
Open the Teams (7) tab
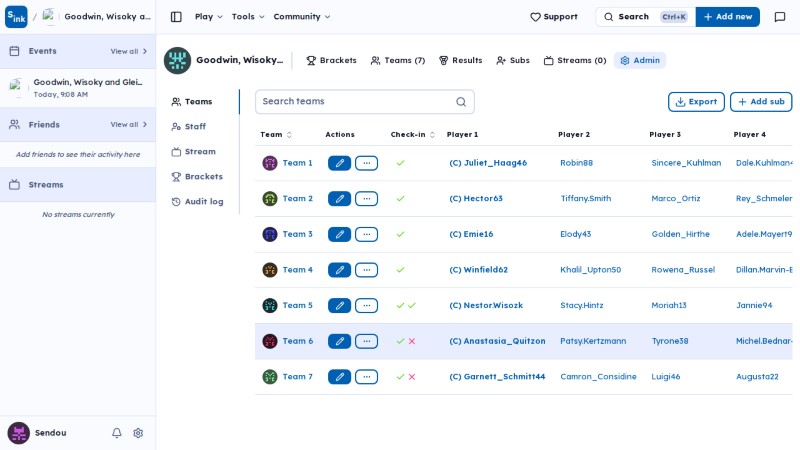(398, 60)
